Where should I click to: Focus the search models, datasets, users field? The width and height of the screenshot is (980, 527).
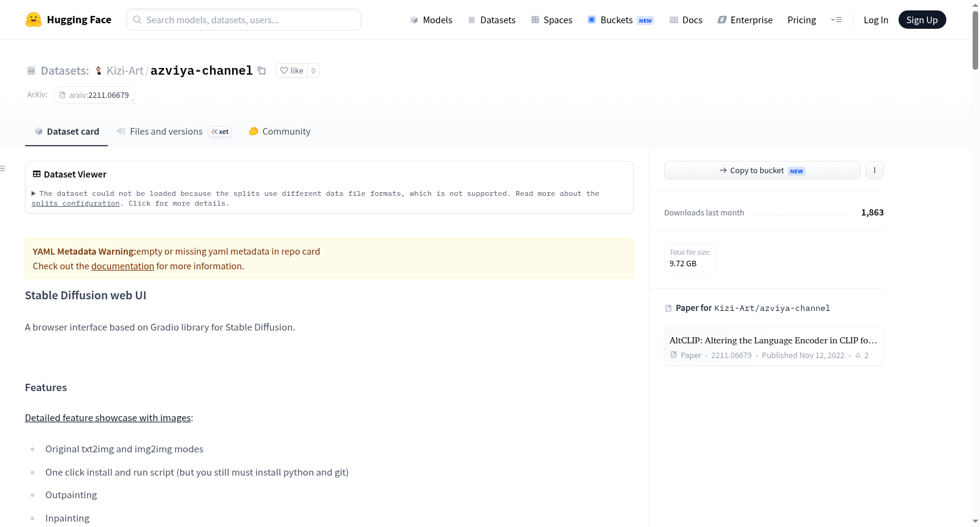pyautogui.click(x=244, y=20)
